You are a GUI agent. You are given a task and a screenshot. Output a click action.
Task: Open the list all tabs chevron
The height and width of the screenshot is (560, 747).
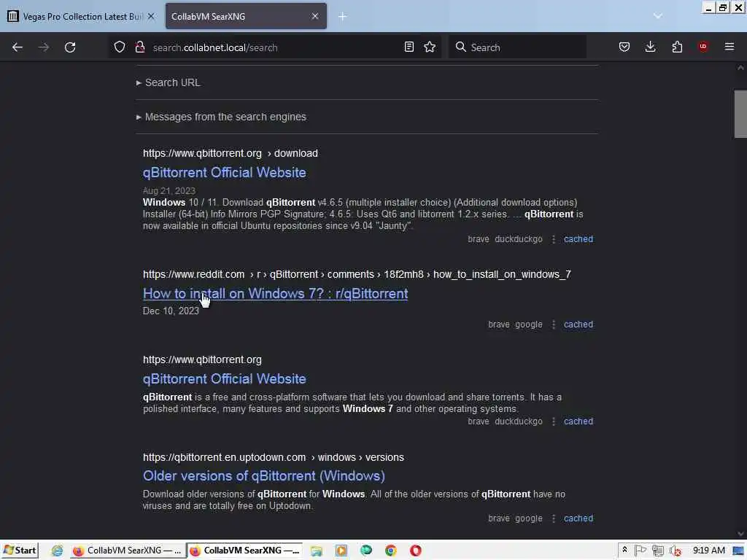coord(658,16)
